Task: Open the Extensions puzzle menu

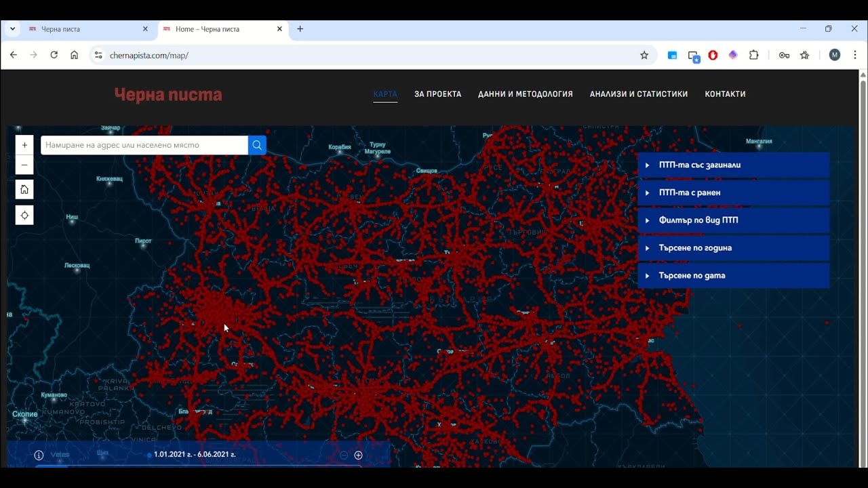Action: [753, 56]
